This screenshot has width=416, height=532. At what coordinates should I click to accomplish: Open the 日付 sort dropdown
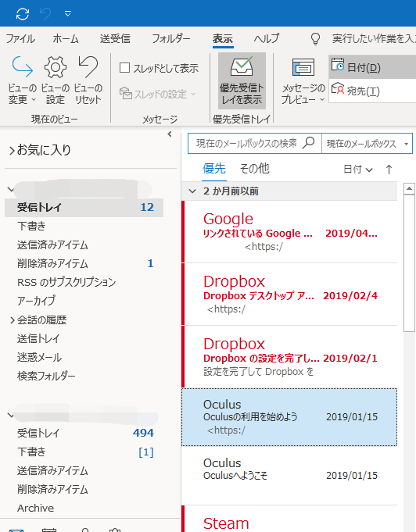point(358,169)
